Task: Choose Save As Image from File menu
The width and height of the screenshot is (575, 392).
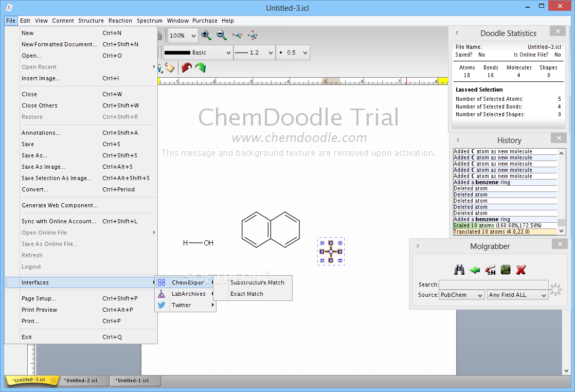Action: tap(81, 167)
